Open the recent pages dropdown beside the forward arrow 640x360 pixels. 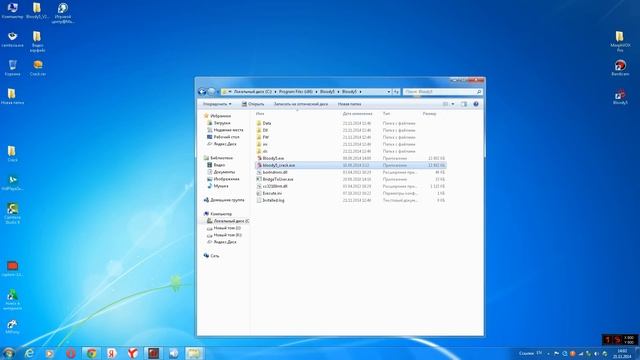coord(218,92)
